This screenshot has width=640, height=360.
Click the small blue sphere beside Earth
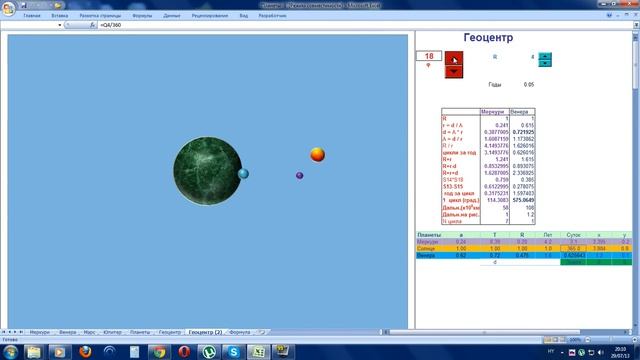(244, 173)
